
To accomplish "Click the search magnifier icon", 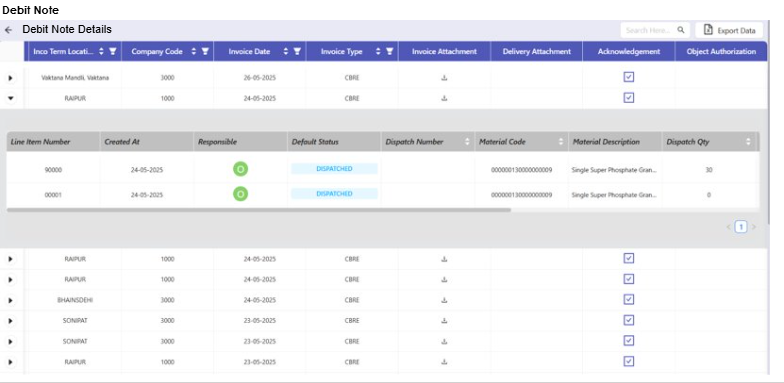I will pos(680,30).
